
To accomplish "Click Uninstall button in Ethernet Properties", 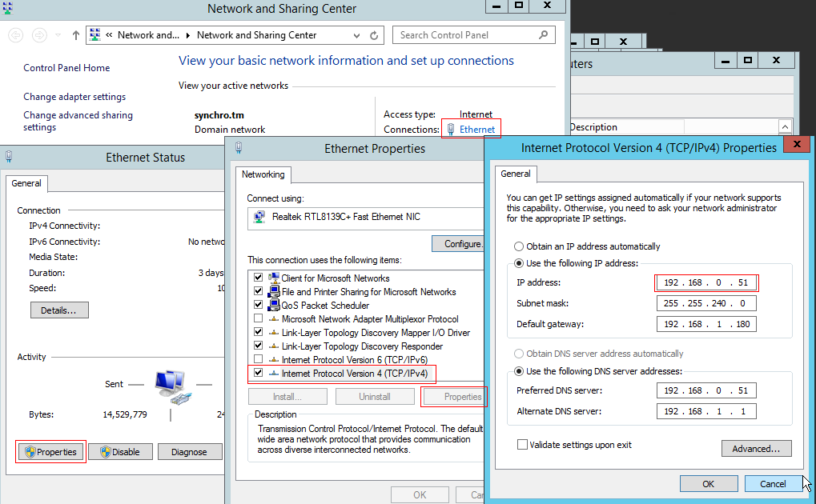I will (x=375, y=396).
